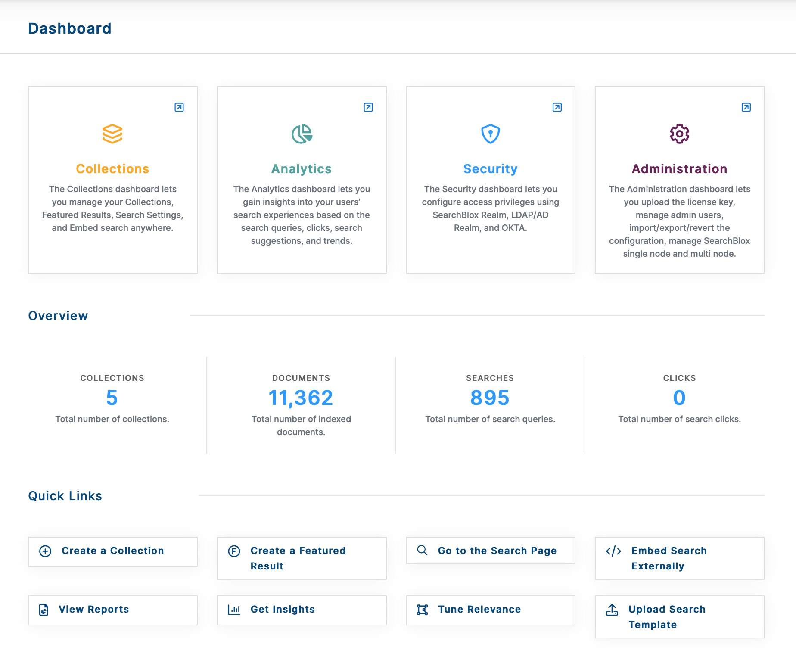Click the SEARCHES overview label
The width and height of the screenshot is (796, 672).
click(490, 378)
